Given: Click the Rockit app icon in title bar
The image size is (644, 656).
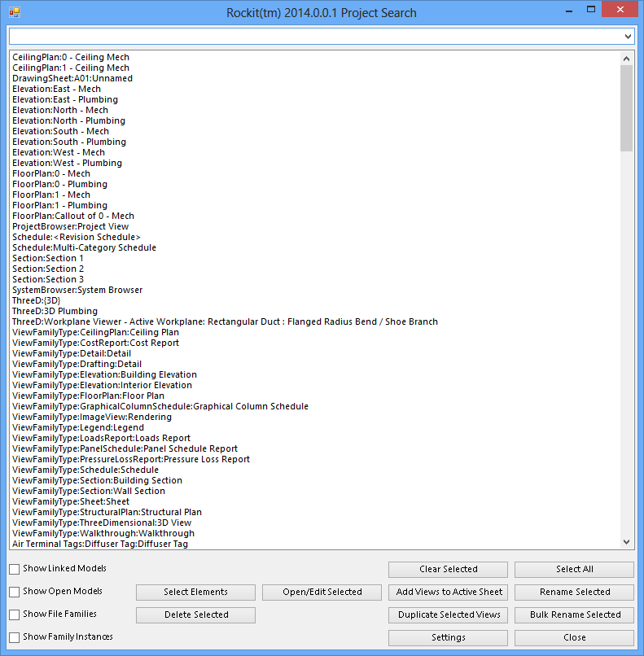Looking at the screenshot, I should point(14,12).
